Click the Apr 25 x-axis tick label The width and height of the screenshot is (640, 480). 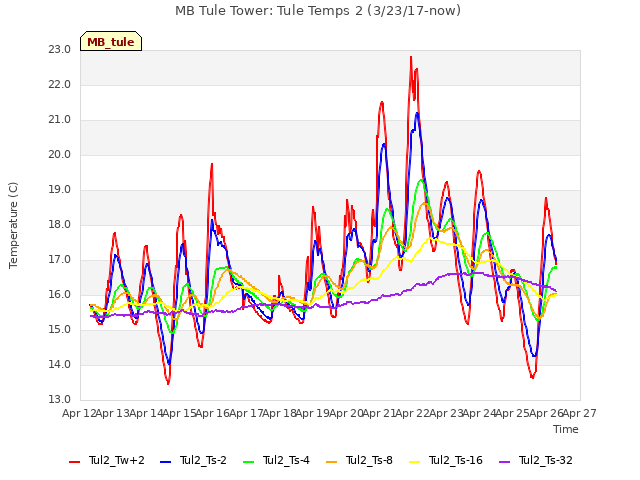[512, 413]
